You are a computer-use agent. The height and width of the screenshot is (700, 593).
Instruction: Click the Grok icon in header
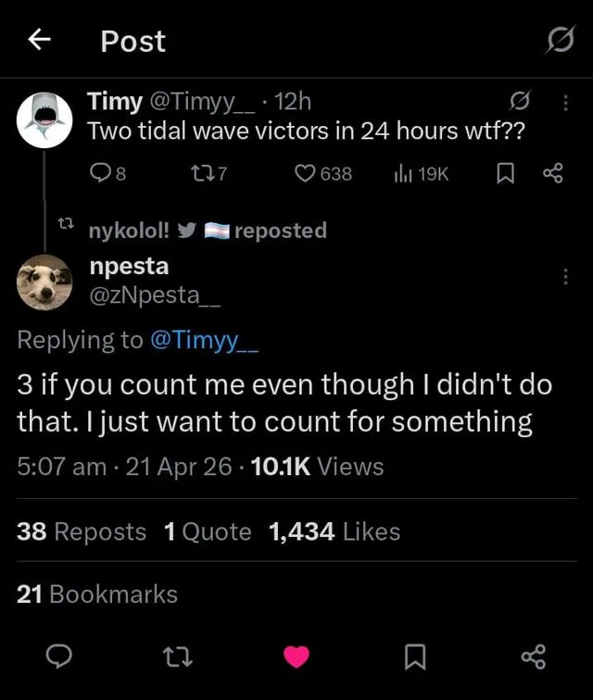click(x=560, y=40)
